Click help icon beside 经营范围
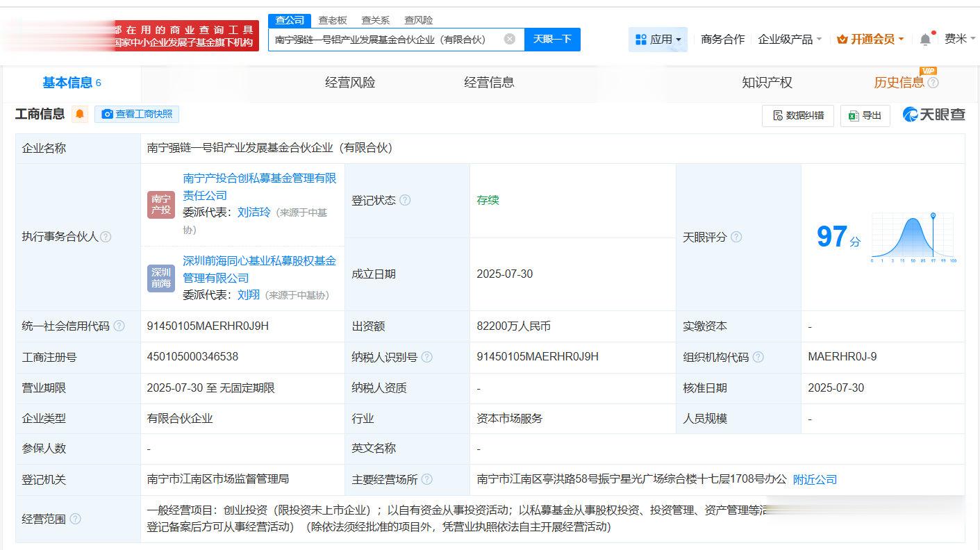Image resolution: width=980 pixels, height=550 pixels. pos(75,519)
